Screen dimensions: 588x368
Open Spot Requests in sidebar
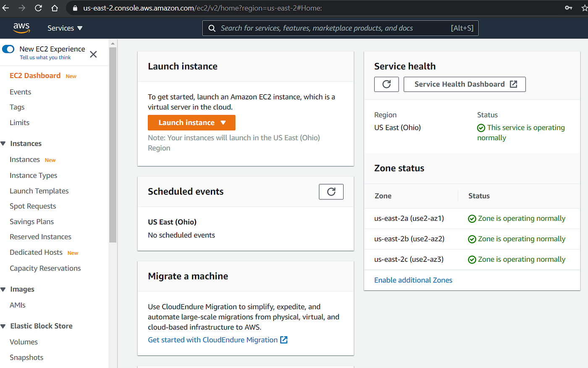click(33, 206)
